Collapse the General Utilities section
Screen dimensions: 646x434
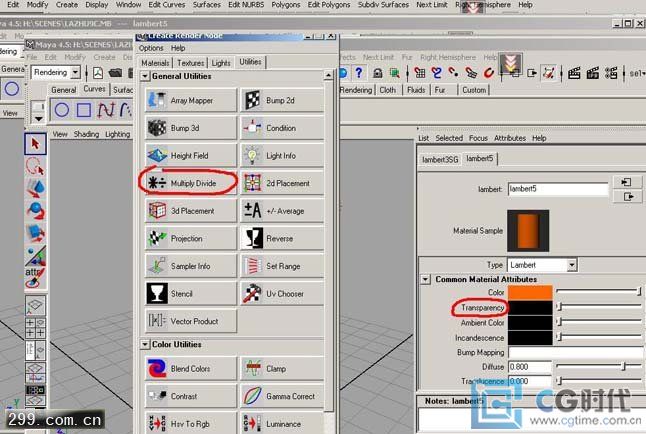pyautogui.click(x=145, y=76)
